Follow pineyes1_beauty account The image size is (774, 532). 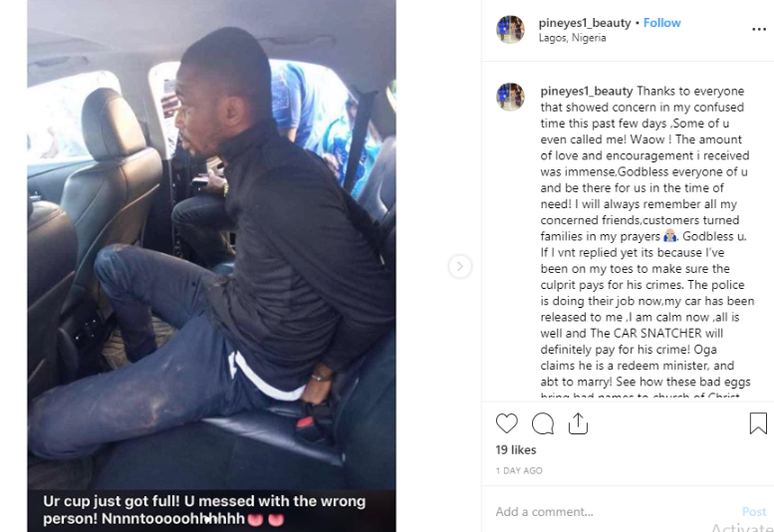coord(662,23)
